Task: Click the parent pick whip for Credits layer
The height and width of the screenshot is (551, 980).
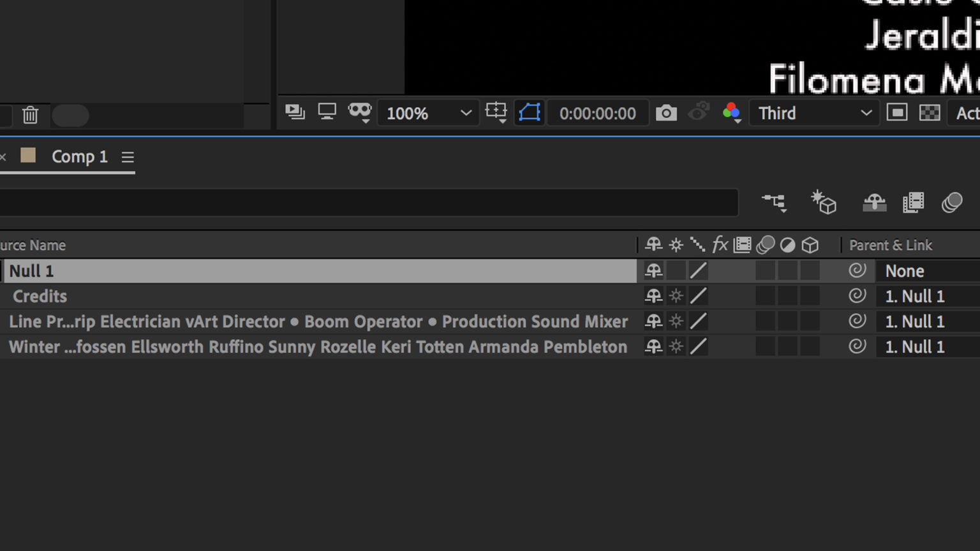Action: [x=857, y=296]
